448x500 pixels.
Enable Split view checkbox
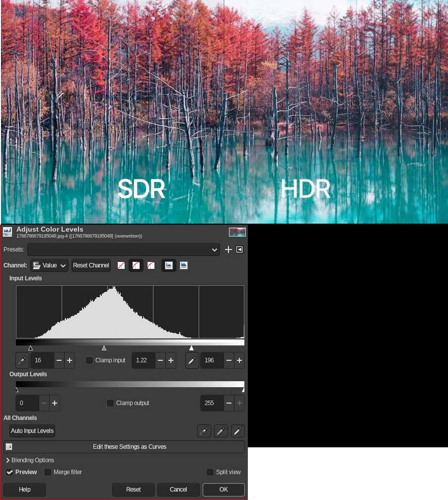tap(210, 472)
